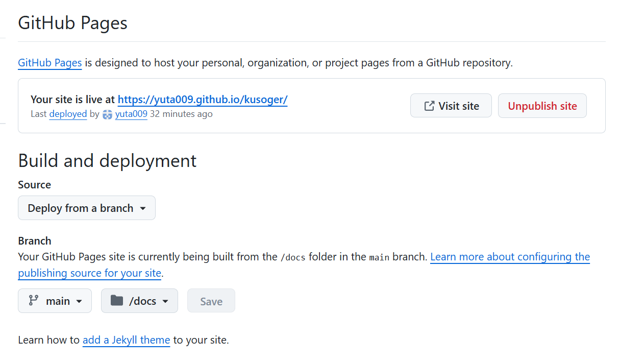Click the Build and deployment heading
The image size is (644, 363).
107,160
